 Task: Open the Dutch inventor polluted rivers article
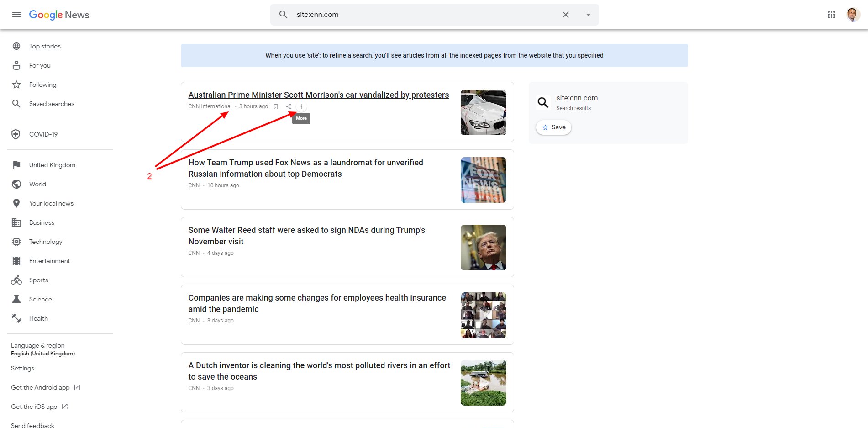click(319, 371)
